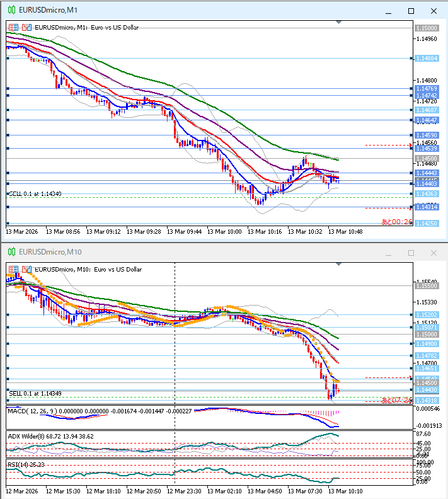Click the EURUSDmicro,M1 title bar chart icon
The width and height of the screenshot is (448, 499).
(x=11, y=11)
